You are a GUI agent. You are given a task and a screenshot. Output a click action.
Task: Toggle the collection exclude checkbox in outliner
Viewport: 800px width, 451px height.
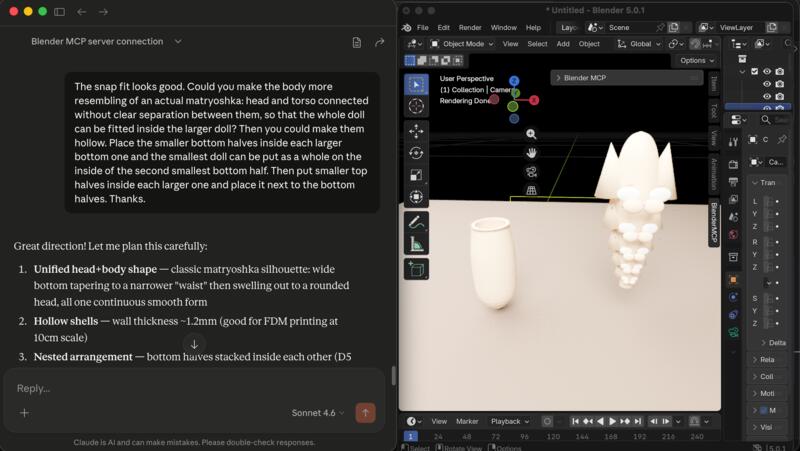(755, 71)
